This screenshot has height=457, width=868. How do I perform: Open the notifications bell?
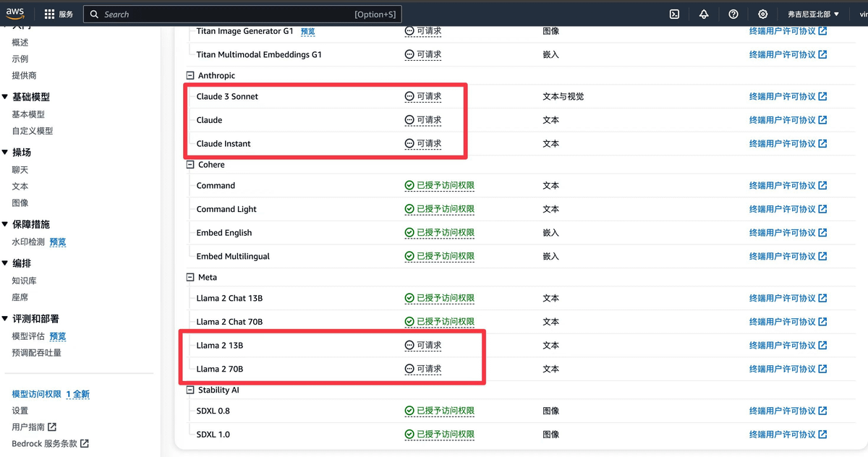coord(704,14)
